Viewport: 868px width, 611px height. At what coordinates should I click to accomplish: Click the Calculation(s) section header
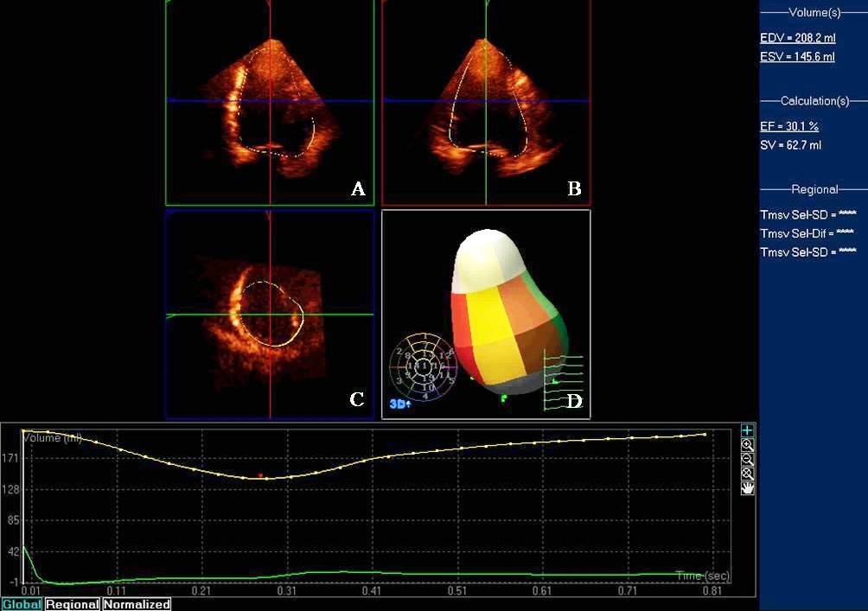[814, 101]
